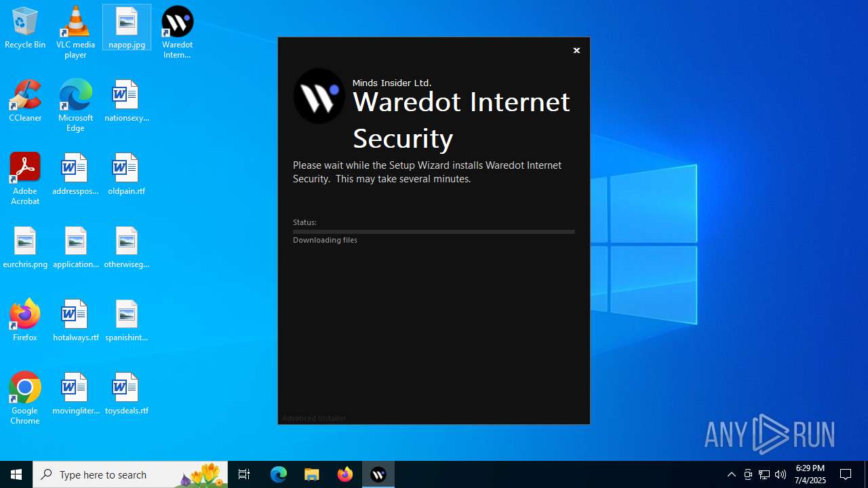Click the Waredot logo in the installer
868x488 pixels.
click(x=319, y=96)
